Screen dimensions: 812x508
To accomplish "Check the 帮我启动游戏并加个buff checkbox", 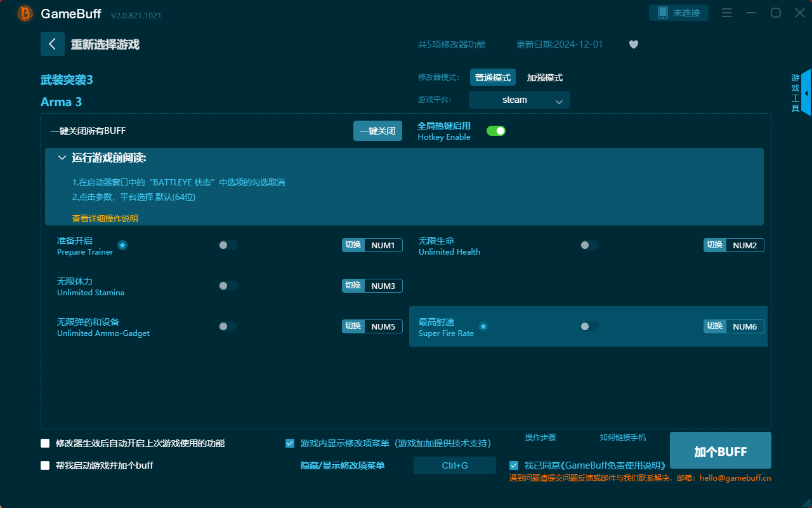I will coord(44,465).
